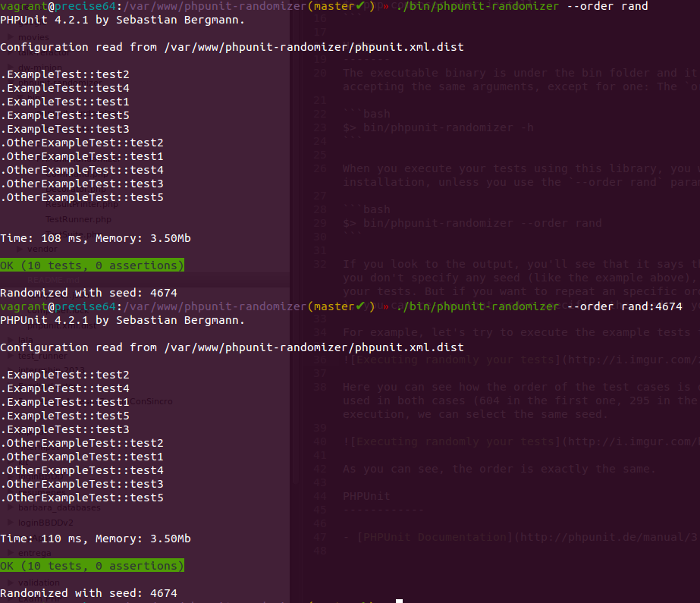
Task: Click the '[PHPUnit Documentation]' link on editor line 47
Action: [x=435, y=537]
